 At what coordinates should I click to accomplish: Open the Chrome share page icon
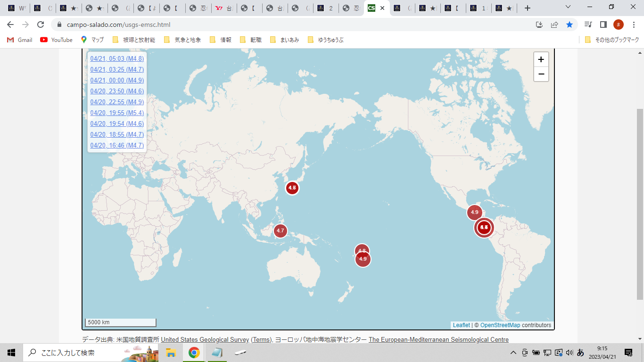pyautogui.click(x=554, y=25)
